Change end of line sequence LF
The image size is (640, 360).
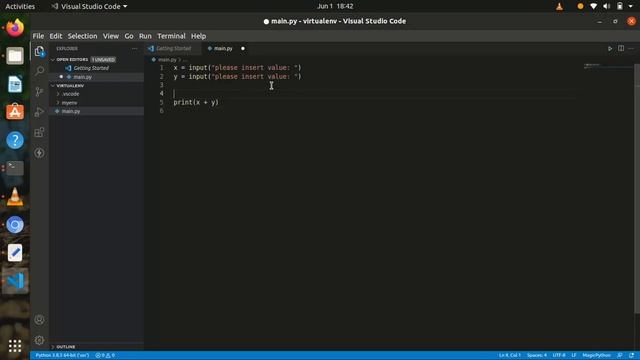click(573, 356)
